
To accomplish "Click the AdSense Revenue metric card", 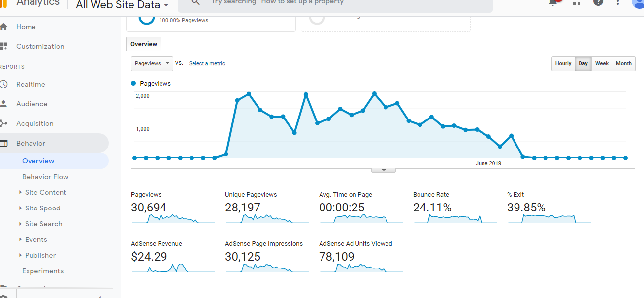I will [172, 258].
